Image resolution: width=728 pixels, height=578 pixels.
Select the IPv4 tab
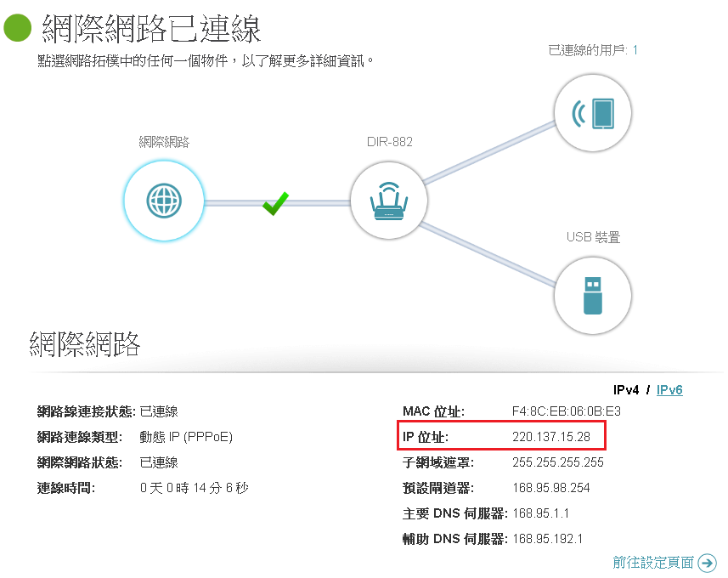tap(625, 389)
